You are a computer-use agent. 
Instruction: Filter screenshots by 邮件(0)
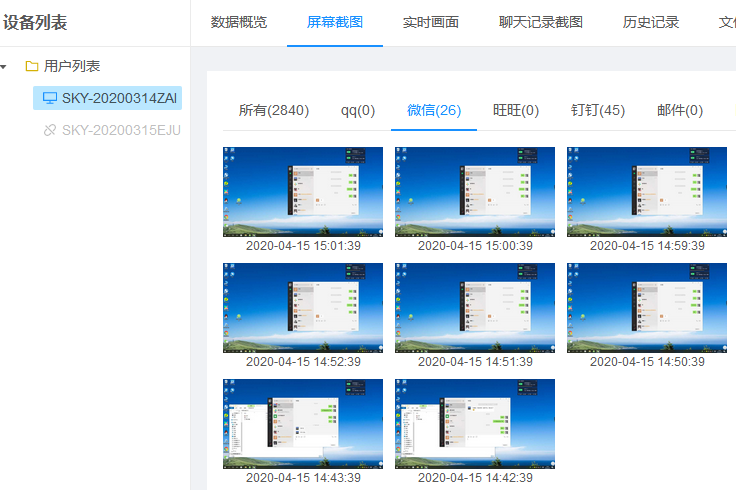(680, 110)
